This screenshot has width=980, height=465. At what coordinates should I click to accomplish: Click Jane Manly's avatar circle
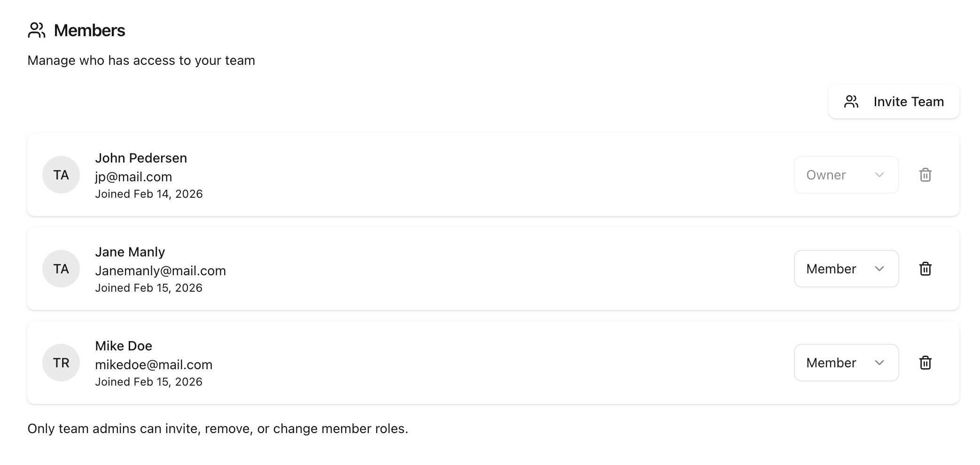tap(61, 269)
